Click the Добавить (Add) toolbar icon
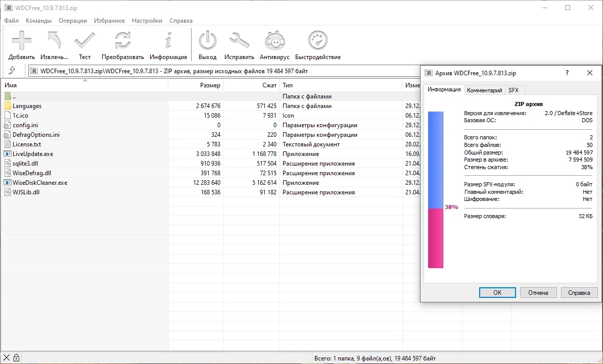Screen dimensions: 603x364 (22, 40)
